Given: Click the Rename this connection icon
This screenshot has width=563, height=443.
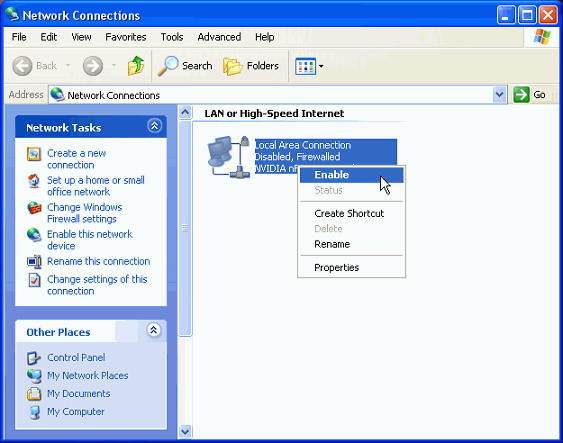Looking at the screenshot, I should 34,262.
